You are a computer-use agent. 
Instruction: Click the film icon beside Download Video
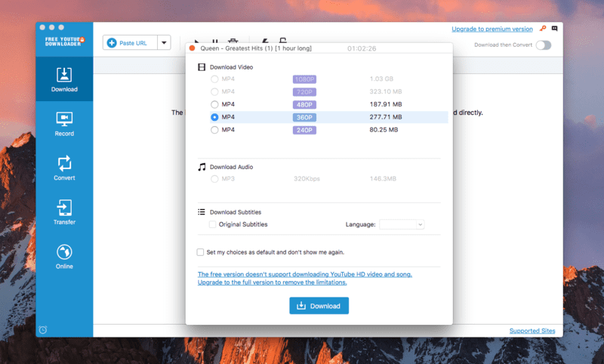coord(202,67)
